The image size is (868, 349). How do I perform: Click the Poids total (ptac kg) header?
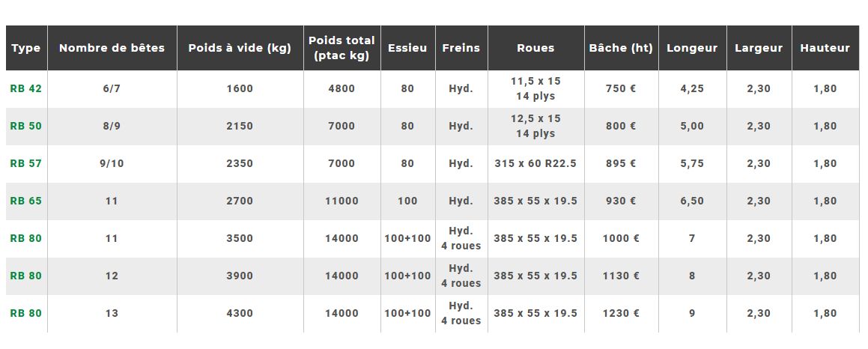[342, 48]
